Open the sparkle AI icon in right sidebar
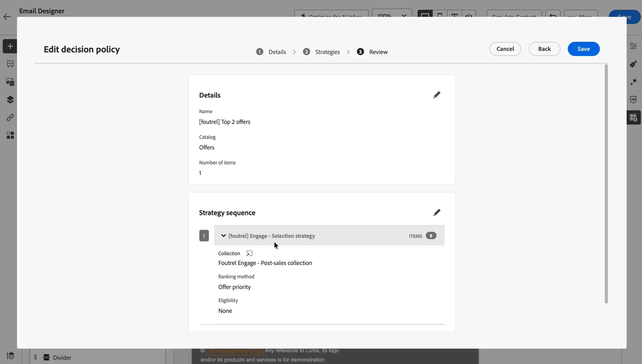This screenshot has width=642, height=364. coord(633,82)
